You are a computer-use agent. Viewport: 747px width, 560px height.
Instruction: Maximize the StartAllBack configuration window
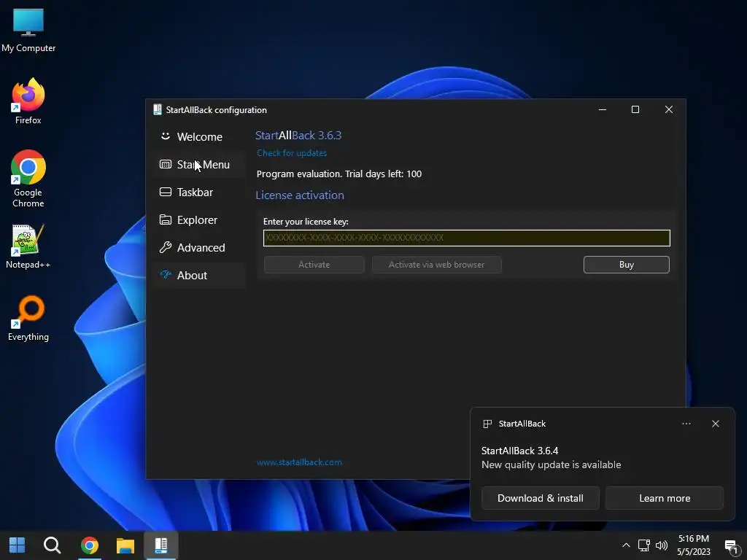click(x=635, y=109)
